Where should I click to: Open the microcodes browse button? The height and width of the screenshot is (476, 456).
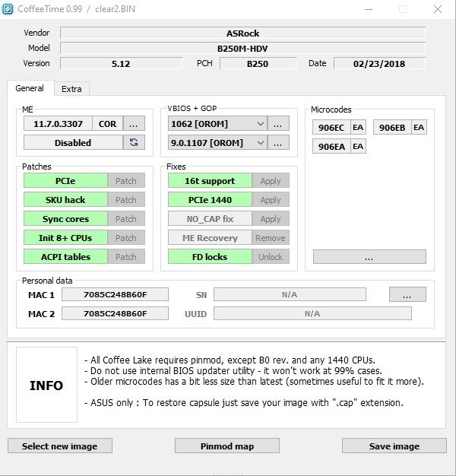click(x=369, y=257)
